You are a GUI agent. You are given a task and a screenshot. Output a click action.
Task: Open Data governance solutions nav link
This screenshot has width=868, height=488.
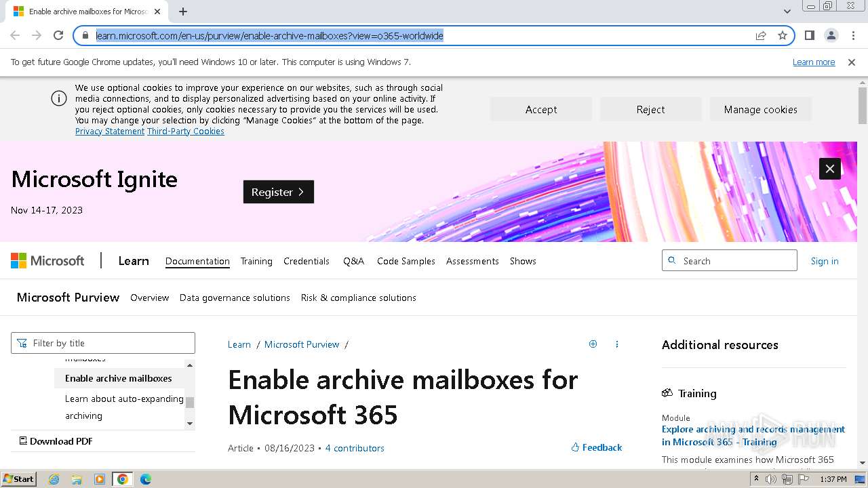pos(235,298)
